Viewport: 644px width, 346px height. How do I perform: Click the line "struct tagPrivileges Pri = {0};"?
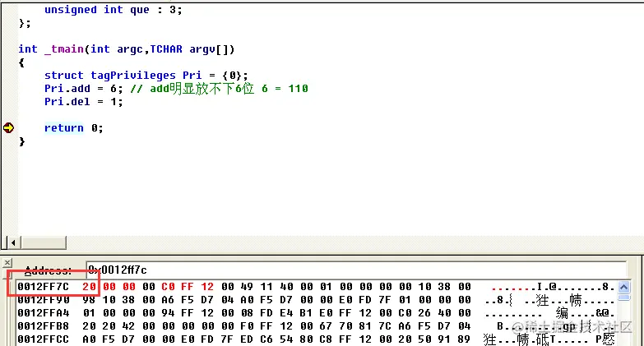point(146,76)
